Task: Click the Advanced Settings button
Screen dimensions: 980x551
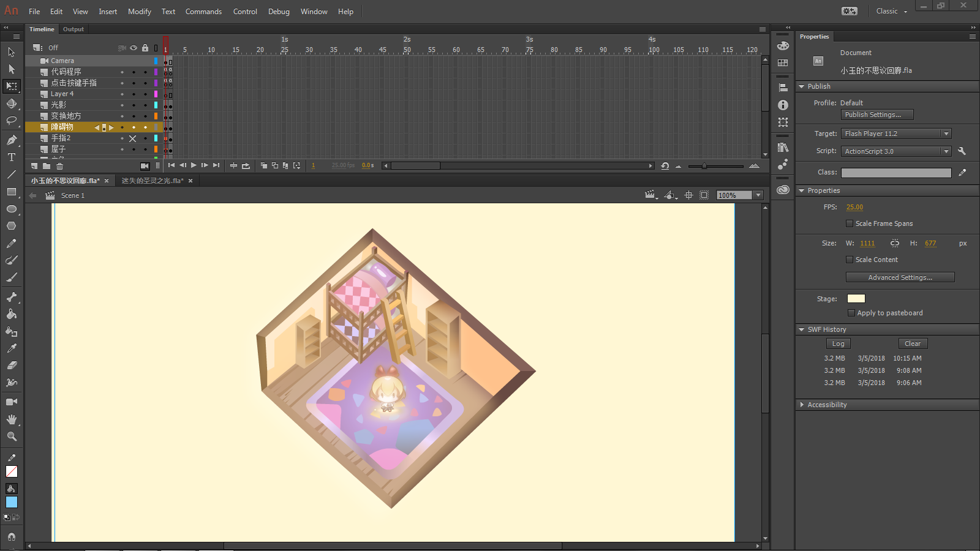Action: 900,277
